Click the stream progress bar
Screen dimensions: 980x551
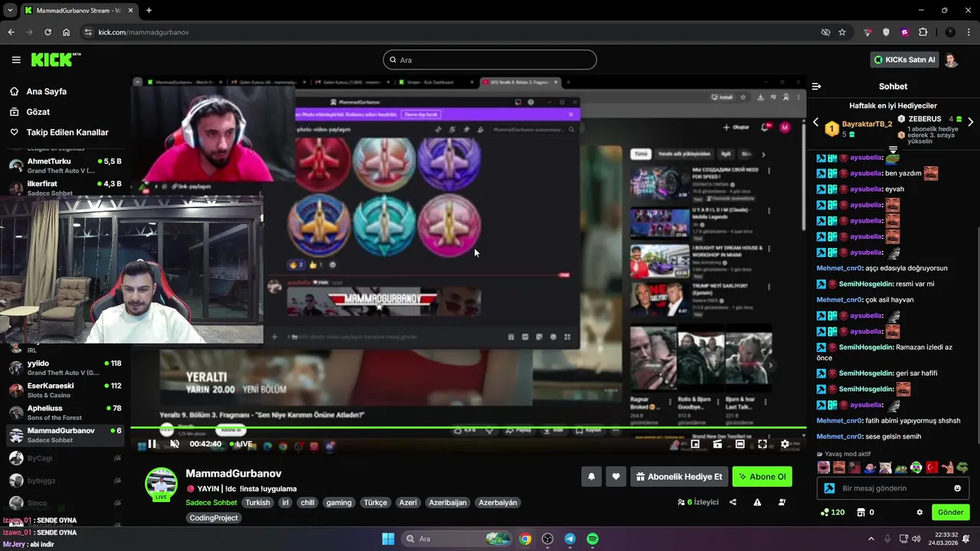(468, 428)
